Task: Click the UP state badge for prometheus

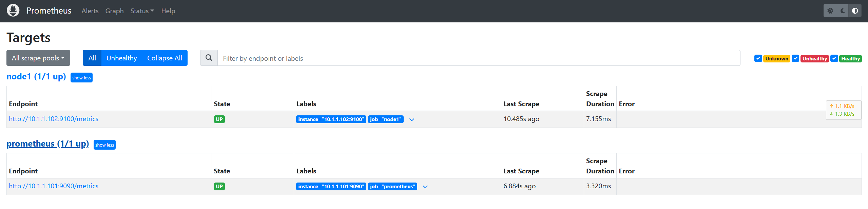Action: 219,187
